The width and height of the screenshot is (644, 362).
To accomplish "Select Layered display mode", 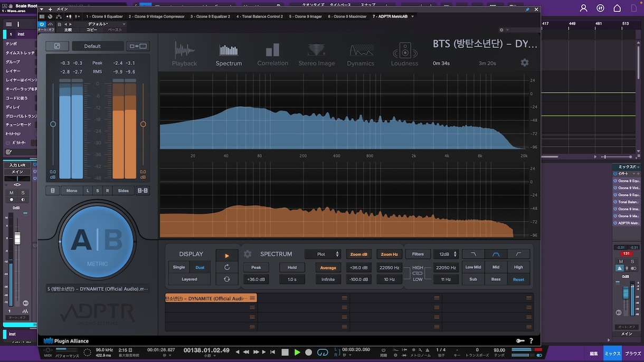I will (190, 279).
